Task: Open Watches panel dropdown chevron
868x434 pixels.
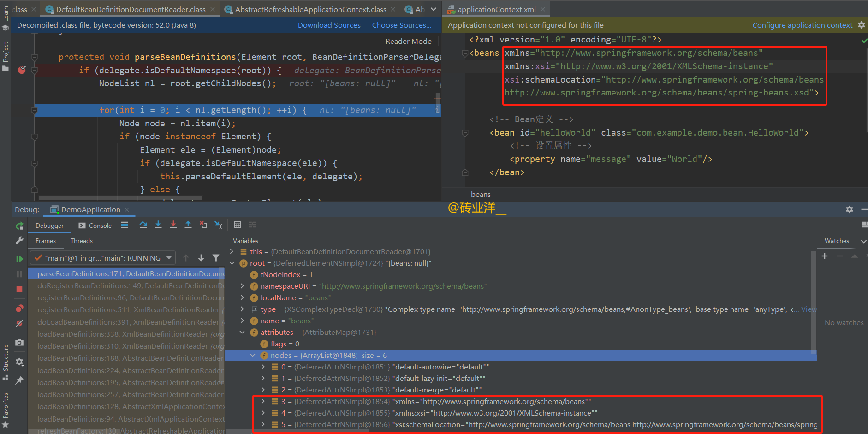Action: [x=863, y=241]
